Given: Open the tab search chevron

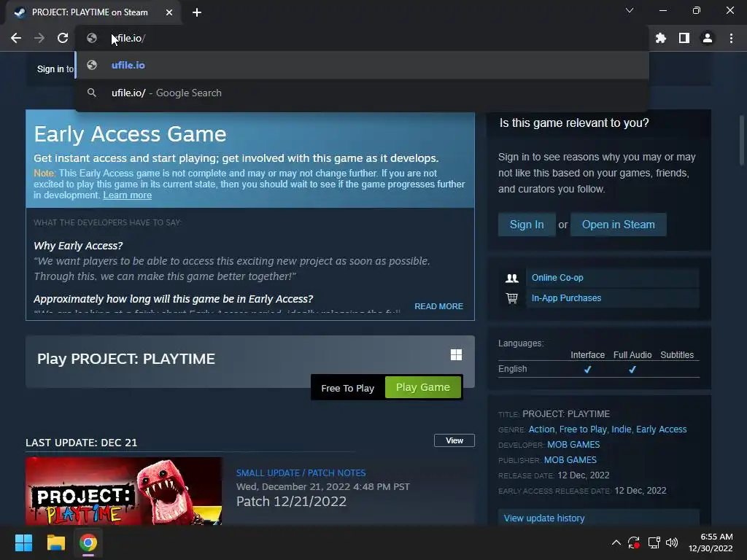Looking at the screenshot, I should pos(630,10).
